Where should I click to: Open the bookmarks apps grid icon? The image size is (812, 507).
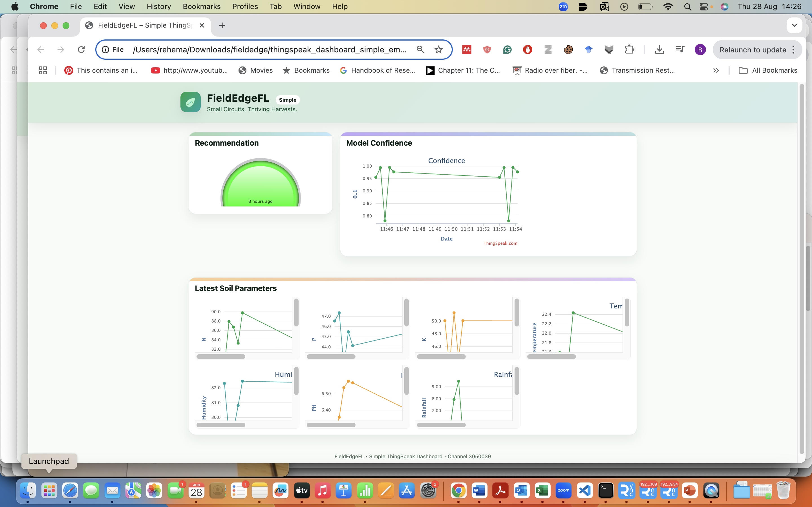pos(43,70)
